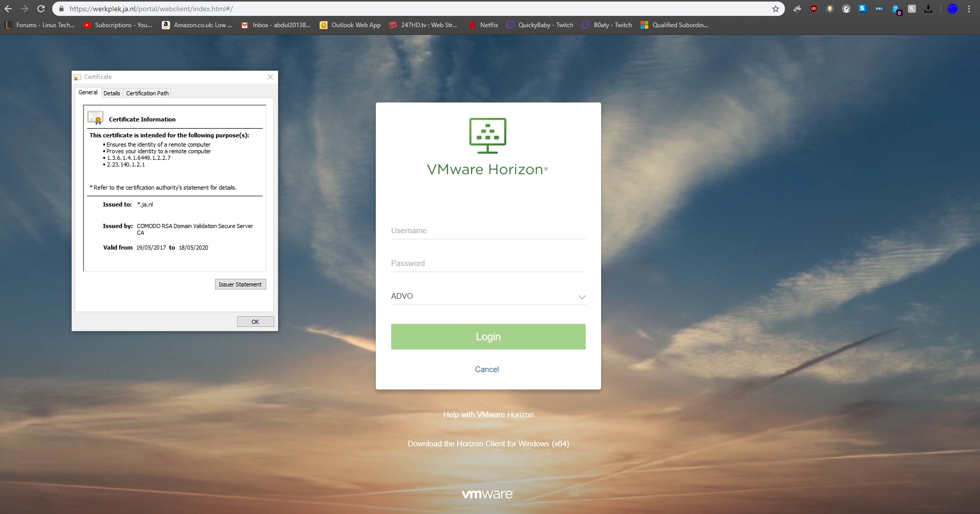
Task: Open the yellow shield extension icon
Action: [830, 9]
